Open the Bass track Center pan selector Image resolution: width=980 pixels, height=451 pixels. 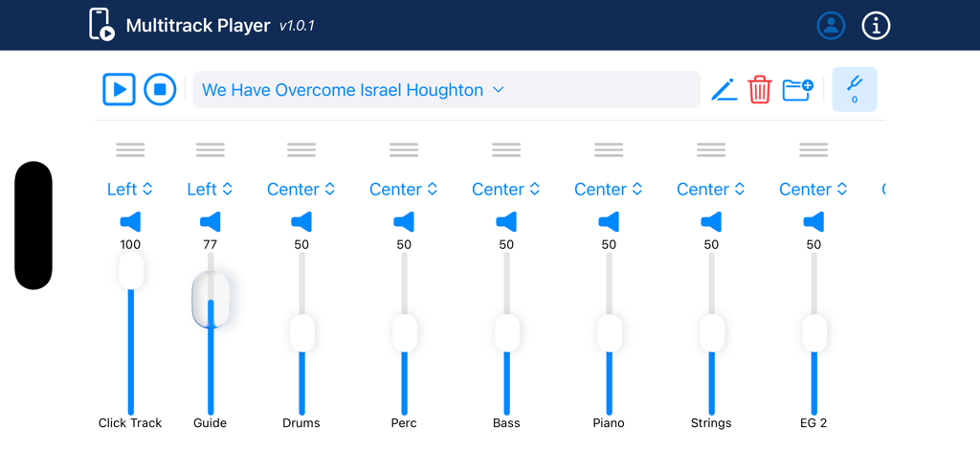(x=506, y=190)
